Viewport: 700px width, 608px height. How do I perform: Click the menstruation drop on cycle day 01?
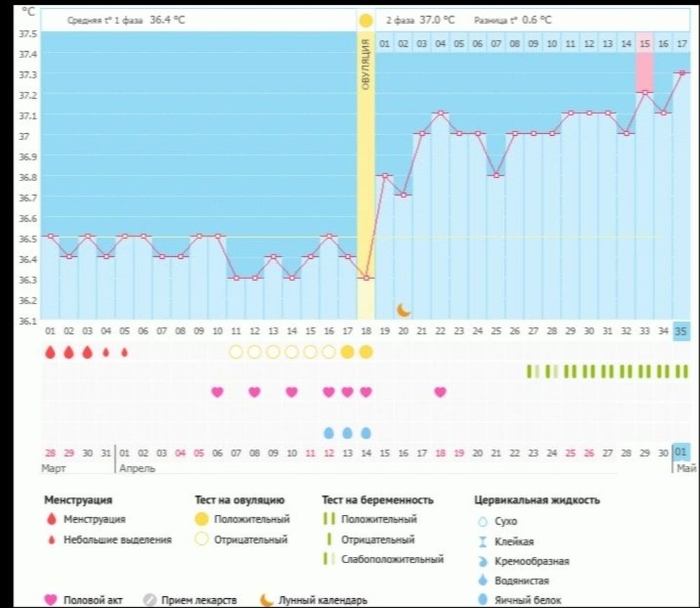[50, 353]
